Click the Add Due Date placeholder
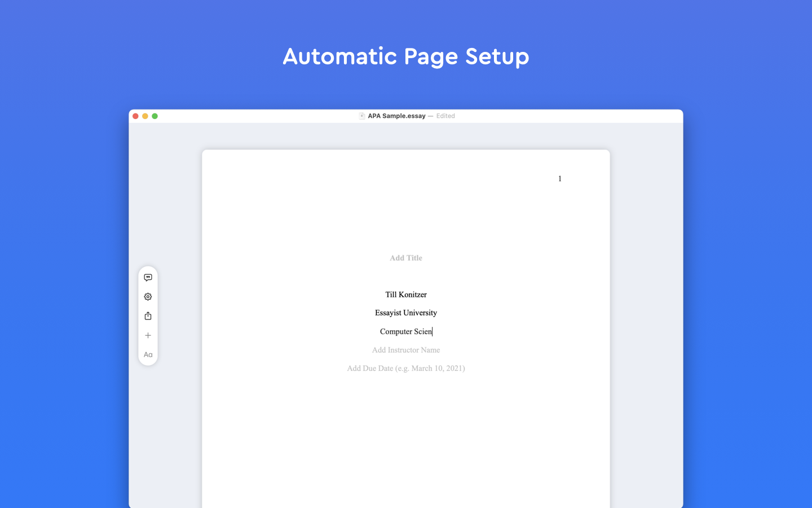812x508 pixels. [406, 368]
